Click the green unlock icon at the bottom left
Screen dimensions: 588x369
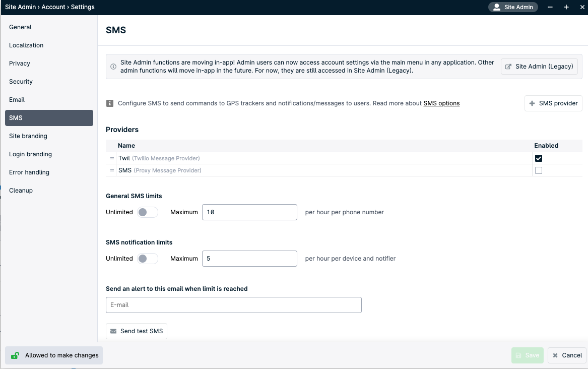(15, 355)
